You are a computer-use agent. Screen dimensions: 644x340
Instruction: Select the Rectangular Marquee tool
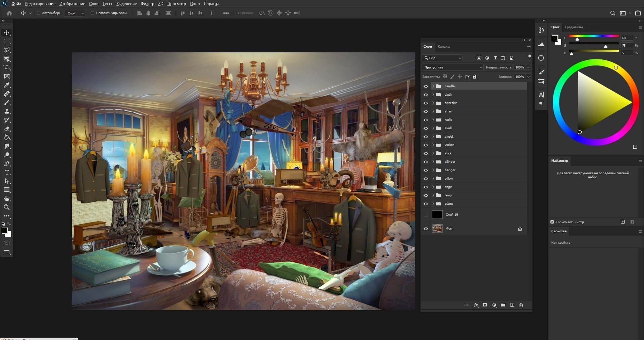click(x=7, y=41)
